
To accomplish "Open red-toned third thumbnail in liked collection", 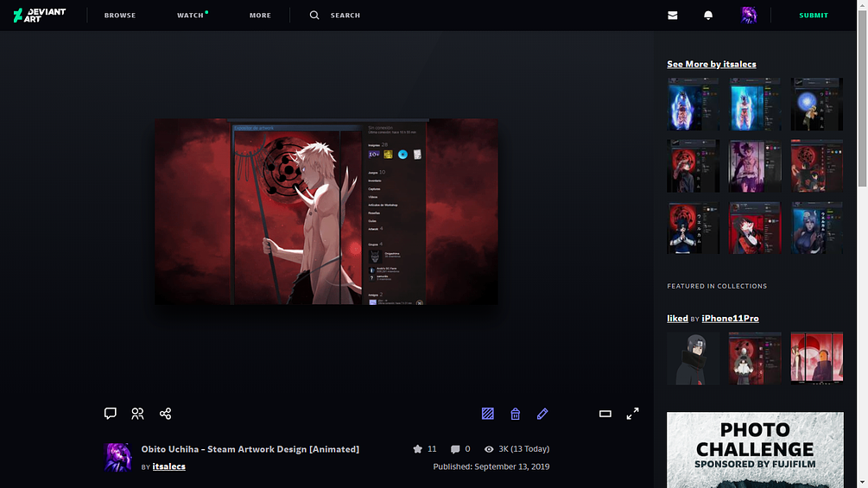I will [817, 358].
